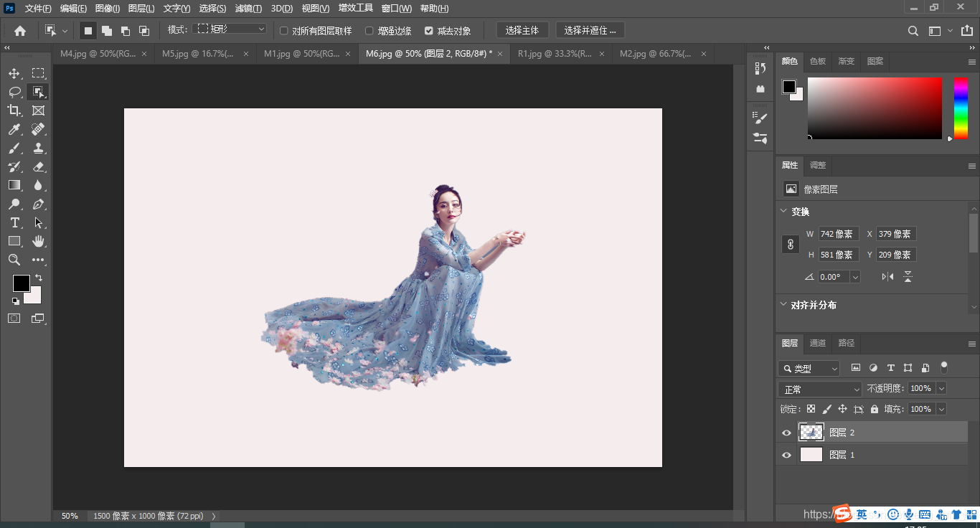980x528 pixels.
Task: Open the layer blend mode dropdown
Action: point(819,388)
